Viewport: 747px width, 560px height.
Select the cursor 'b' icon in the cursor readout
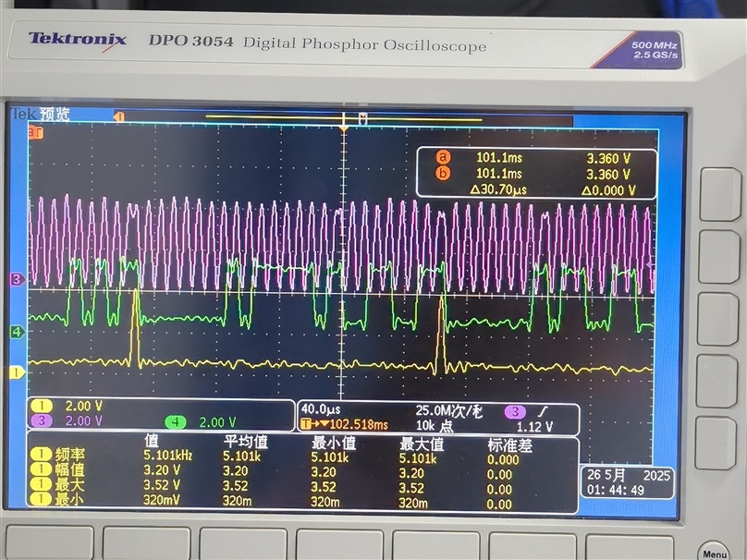tap(443, 174)
